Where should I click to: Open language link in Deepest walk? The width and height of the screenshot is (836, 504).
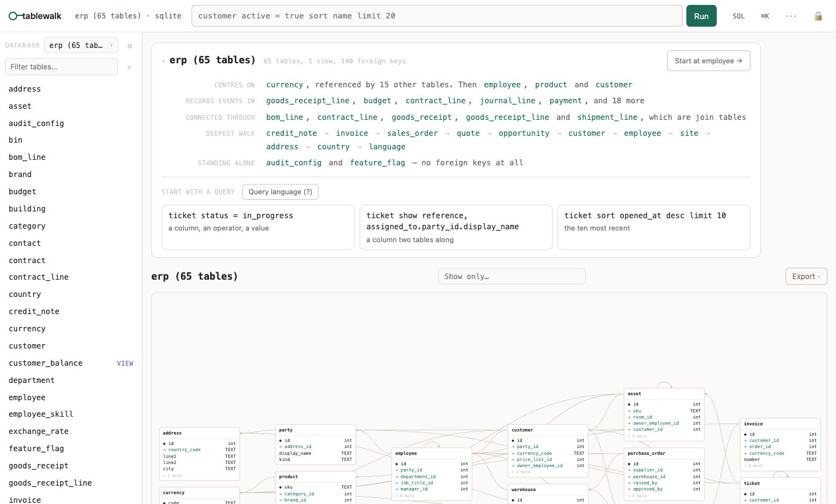[387, 147]
